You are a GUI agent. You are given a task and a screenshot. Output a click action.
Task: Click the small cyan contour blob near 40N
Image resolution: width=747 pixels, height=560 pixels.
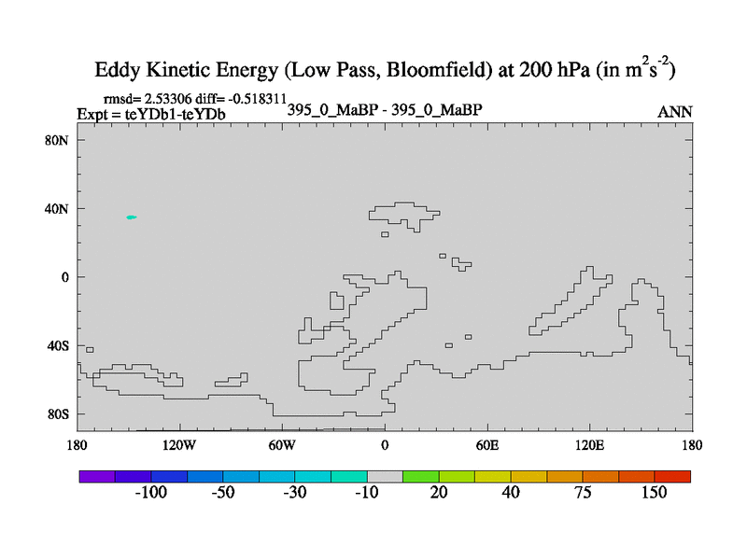132,217
